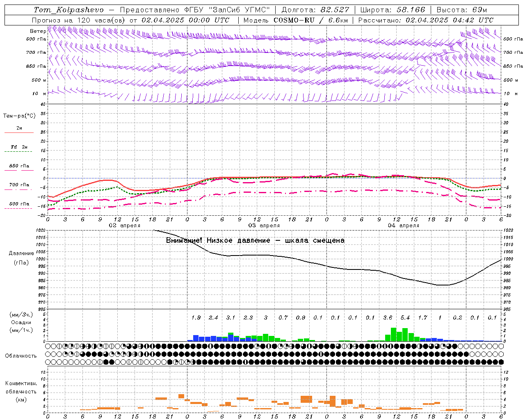Image resolution: width=525 pixels, height=420 pixels.
Task: Select the 3.6 precipitation value
Action: [388, 317]
